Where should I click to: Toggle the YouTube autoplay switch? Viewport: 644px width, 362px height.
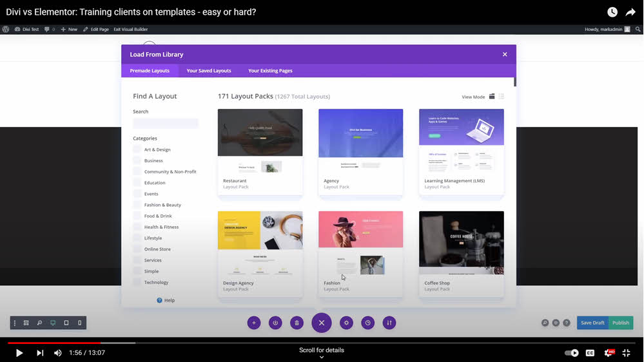[571, 353]
